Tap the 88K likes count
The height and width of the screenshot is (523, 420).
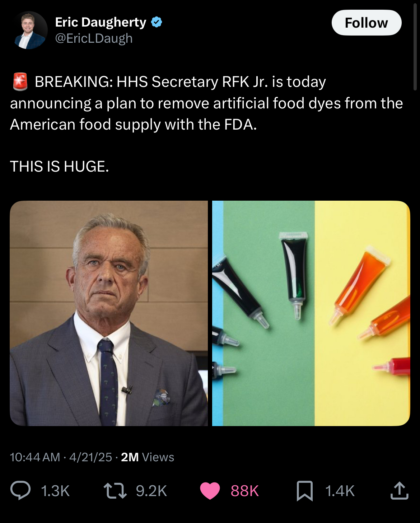[244, 491]
